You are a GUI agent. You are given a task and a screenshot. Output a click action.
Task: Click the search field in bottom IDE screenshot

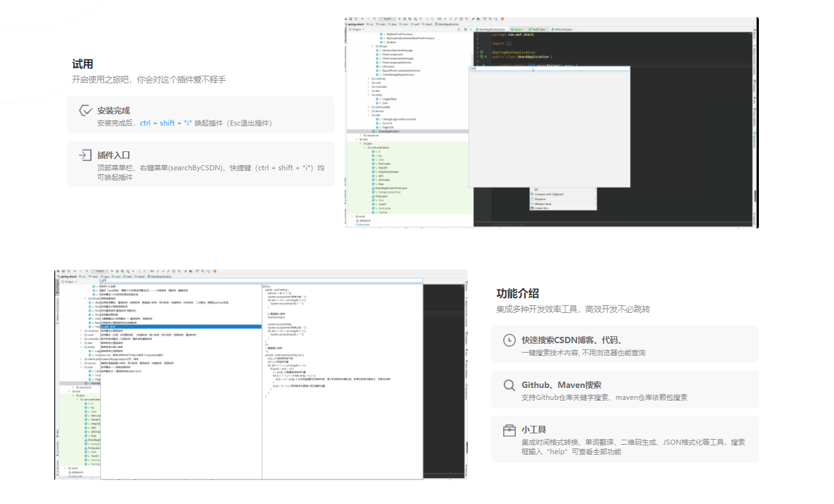pyautogui.click(x=261, y=281)
